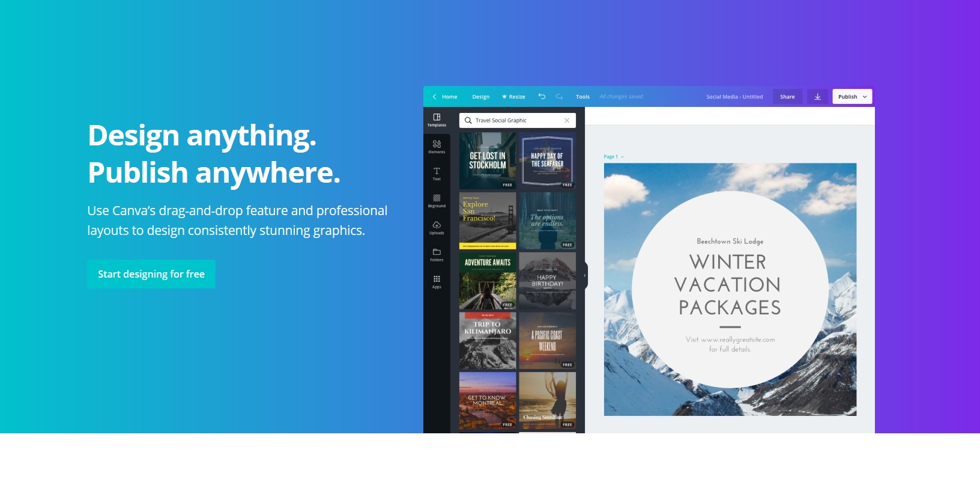980x497 pixels.
Task: Open the Tools menu
Action: point(582,97)
